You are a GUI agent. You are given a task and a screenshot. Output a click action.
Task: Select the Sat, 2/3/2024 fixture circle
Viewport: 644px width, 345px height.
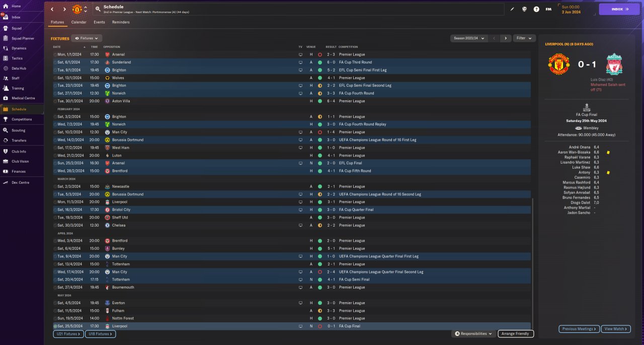55,186
